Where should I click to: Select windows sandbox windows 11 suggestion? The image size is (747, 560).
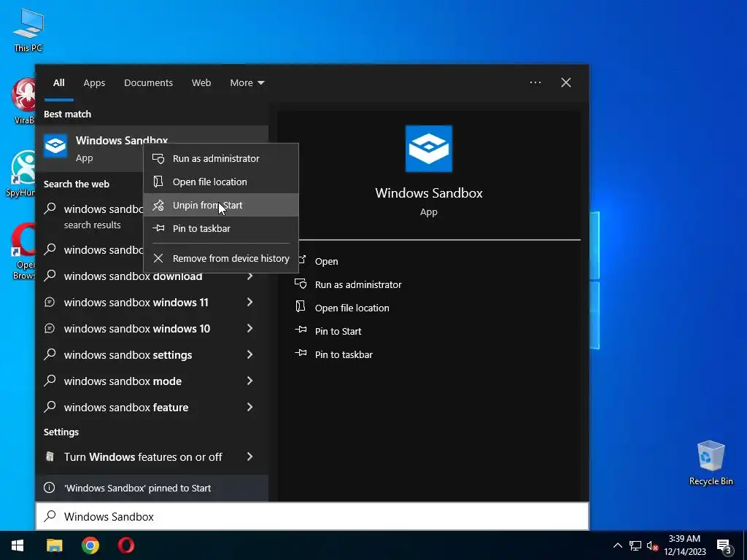(x=136, y=303)
